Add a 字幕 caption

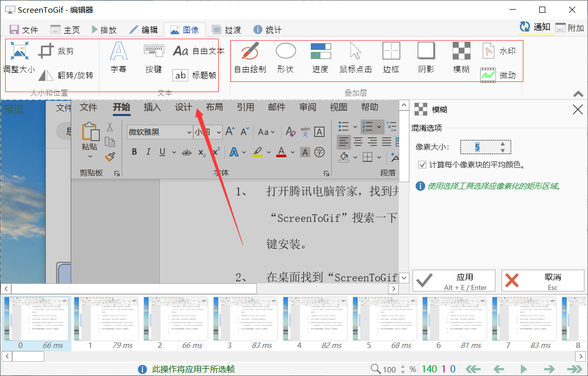(119, 58)
